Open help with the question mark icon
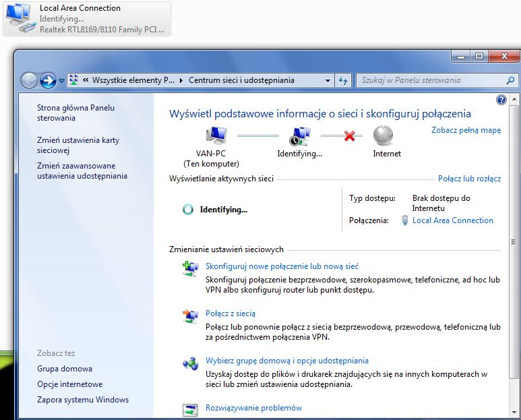The image size is (521, 420). (501, 100)
